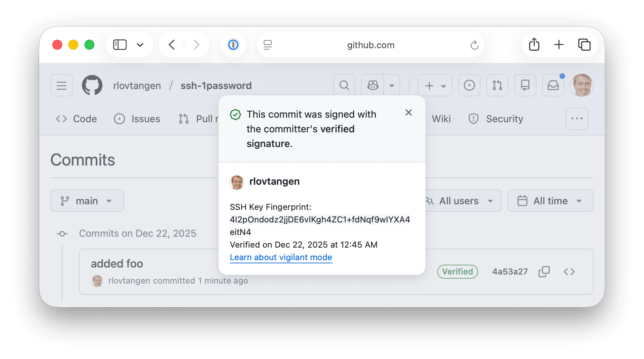This screenshot has height=359, width=644.
Task: Open the pull requests icon in header
Action: [x=497, y=85]
